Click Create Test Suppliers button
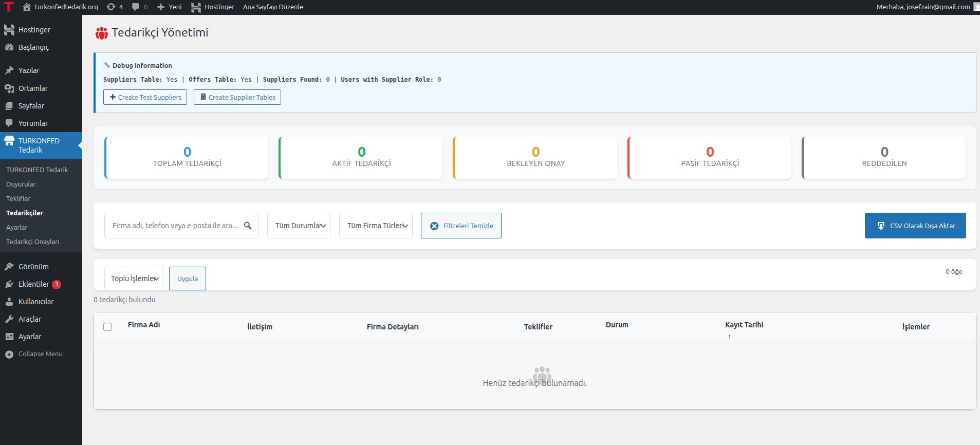980x445 pixels. click(x=145, y=97)
